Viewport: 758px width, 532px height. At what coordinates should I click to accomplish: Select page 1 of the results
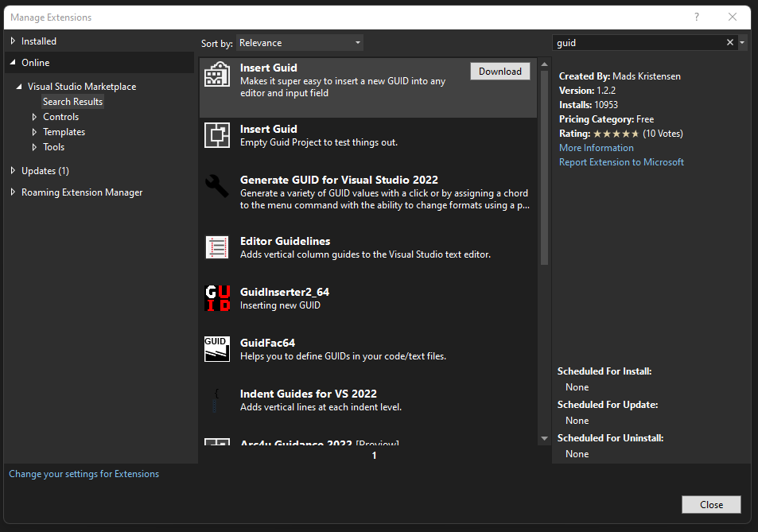374,455
